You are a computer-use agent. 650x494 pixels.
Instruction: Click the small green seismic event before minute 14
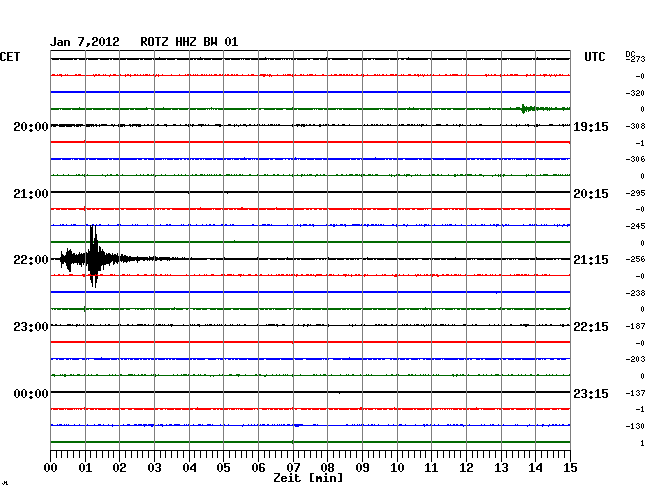tap(524, 109)
